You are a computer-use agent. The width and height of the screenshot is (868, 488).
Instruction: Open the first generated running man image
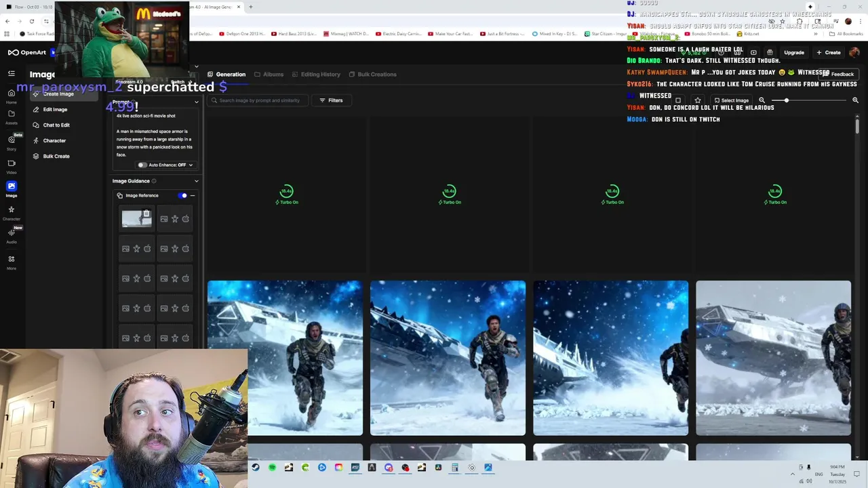point(285,358)
